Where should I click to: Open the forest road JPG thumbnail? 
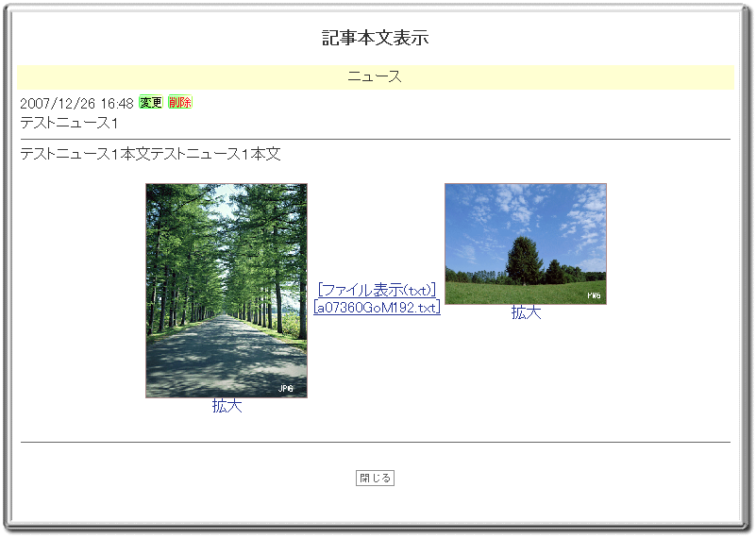227,291
